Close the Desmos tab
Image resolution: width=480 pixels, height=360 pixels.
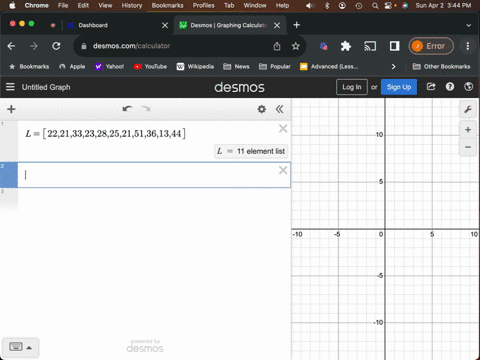(x=277, y=25)
